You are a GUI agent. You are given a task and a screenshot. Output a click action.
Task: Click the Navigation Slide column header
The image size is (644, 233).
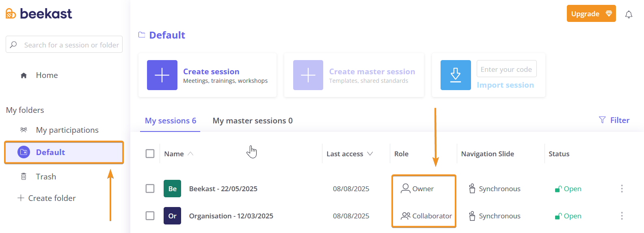point(487,154)
